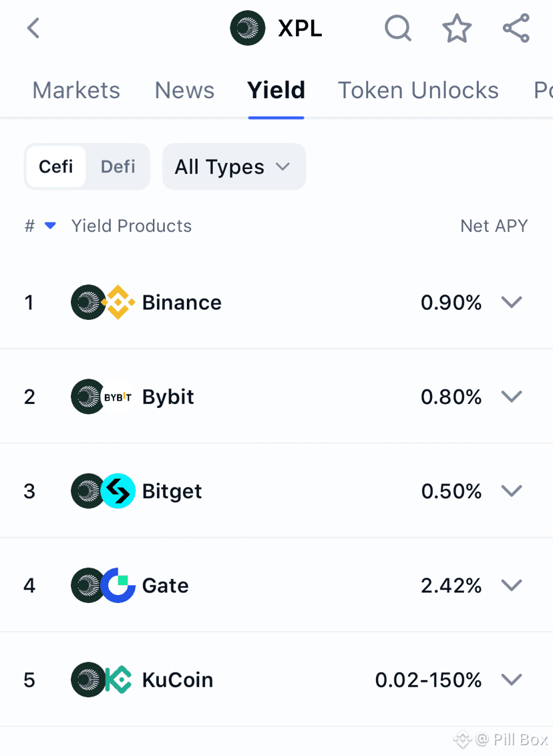This screenshot has width=553, height=756.
Task: Expand the Bybit yield row chevron
Action: [512, 397]
